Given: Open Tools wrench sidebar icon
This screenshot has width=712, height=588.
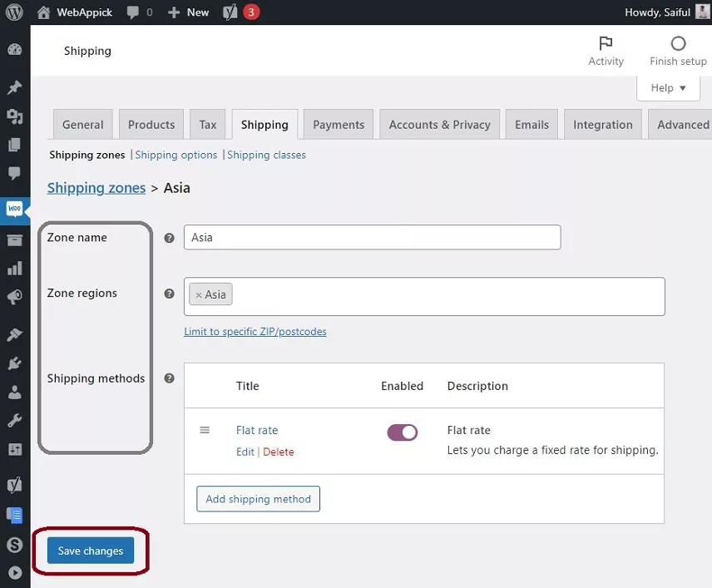Looking at the screenshot, I should click(x=14, y=421).
